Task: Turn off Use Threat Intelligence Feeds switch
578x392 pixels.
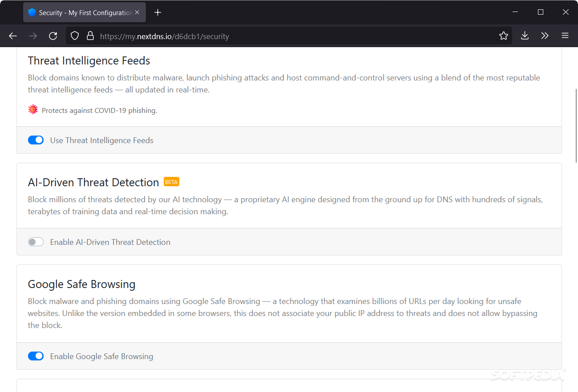Action: pyautogui.click(x=36, y=140)
